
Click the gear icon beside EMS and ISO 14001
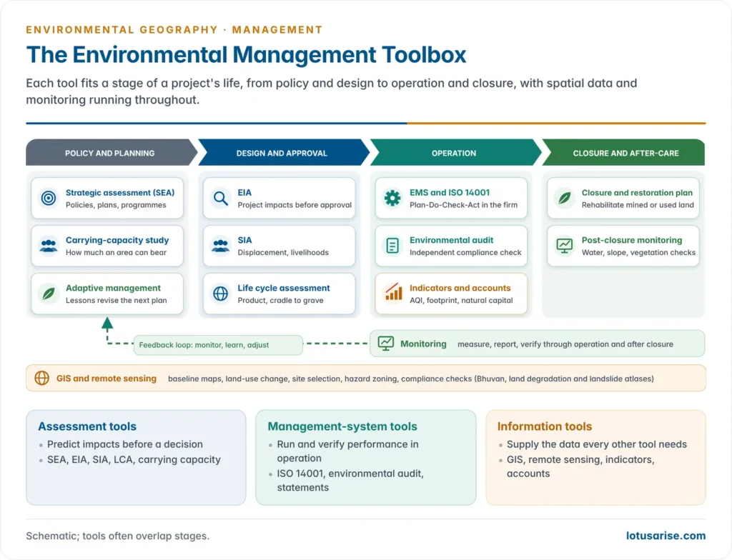(392, 199)
